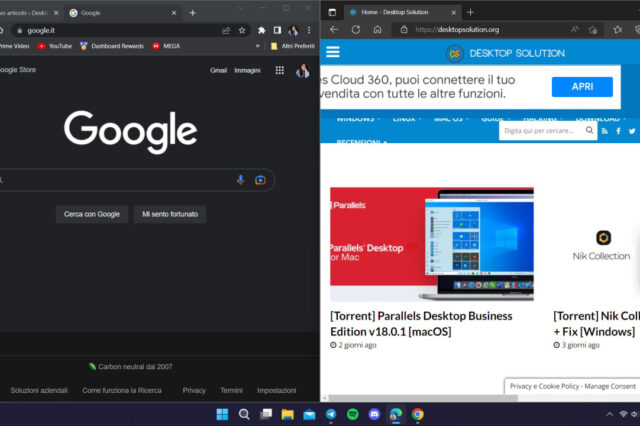Viewport: 640px width, 426px height.
Task: Open the Windows Start menu
Action: pyautogui.click(x=222, y=415)
